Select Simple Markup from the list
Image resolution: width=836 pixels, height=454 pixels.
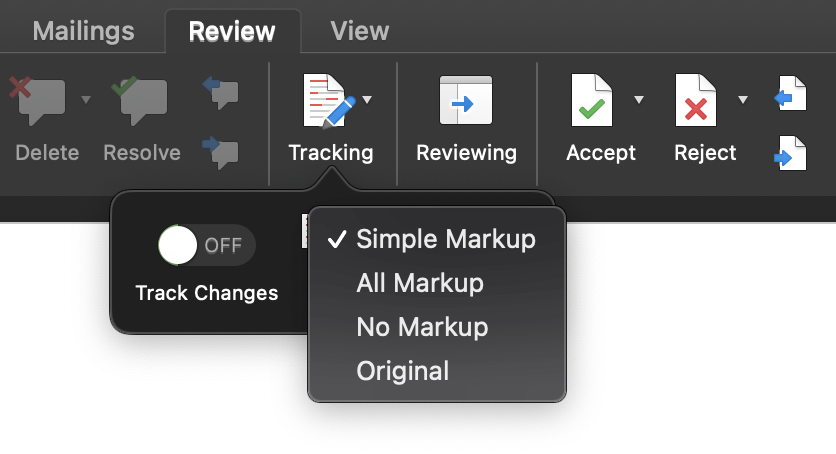tap(445, 239)
